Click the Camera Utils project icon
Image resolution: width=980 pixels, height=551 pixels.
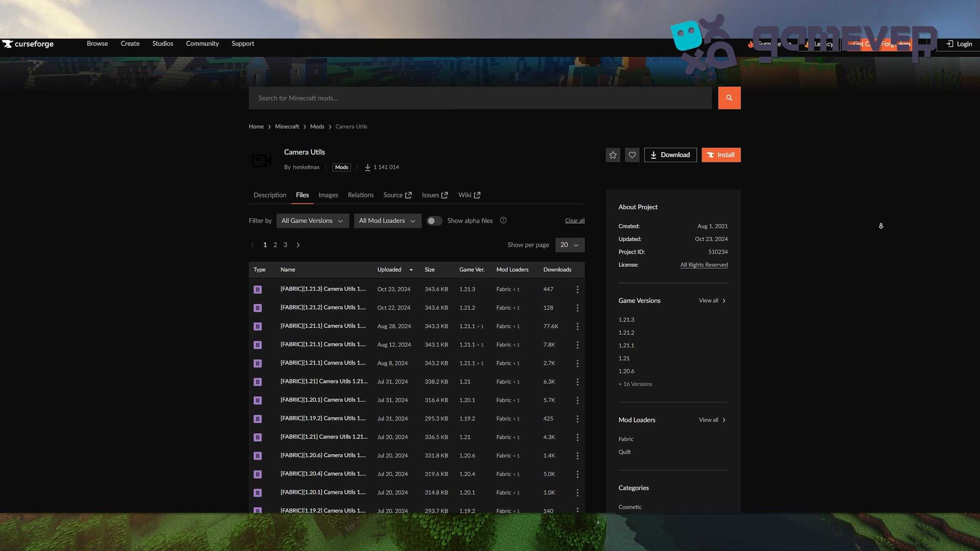click(261, 160)
